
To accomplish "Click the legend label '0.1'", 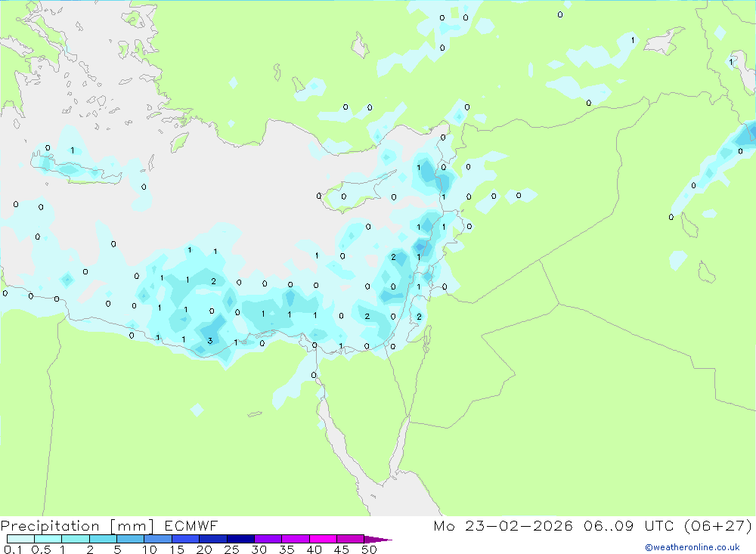I will 13,549.
